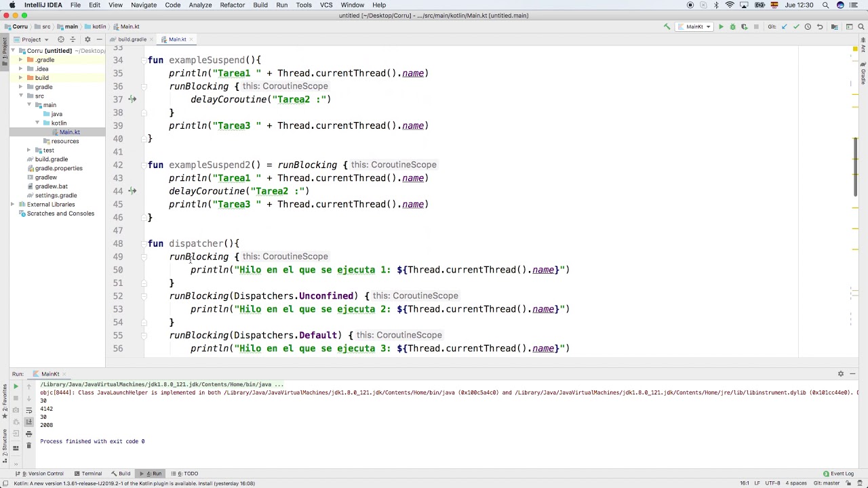Open MainKt run configuration dropdown
The width and height of the screenshot is (868, 488).
pyautogui.click(x=694, y=26)
